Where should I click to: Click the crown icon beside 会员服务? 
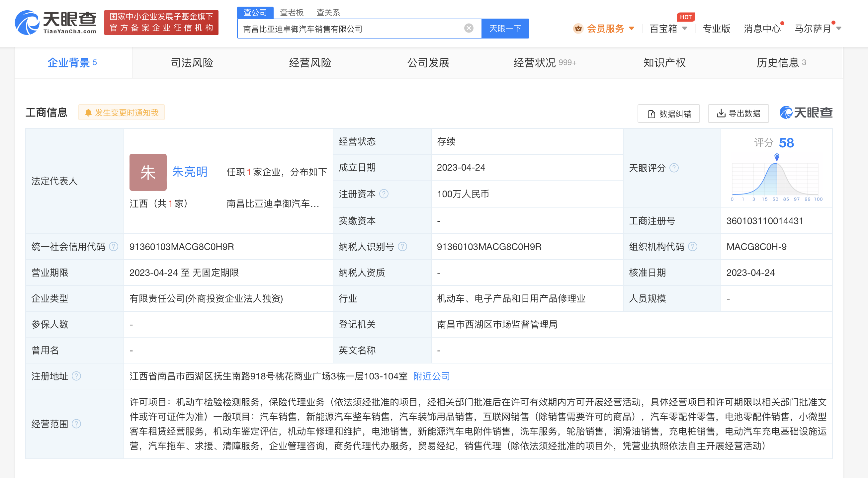(578, 29)
